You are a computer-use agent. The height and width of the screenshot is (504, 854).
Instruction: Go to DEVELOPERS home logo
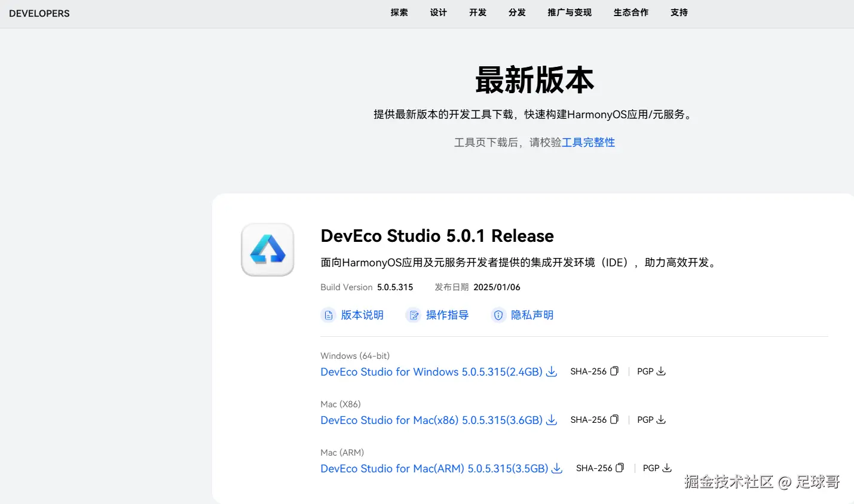[x=39, y=13]
